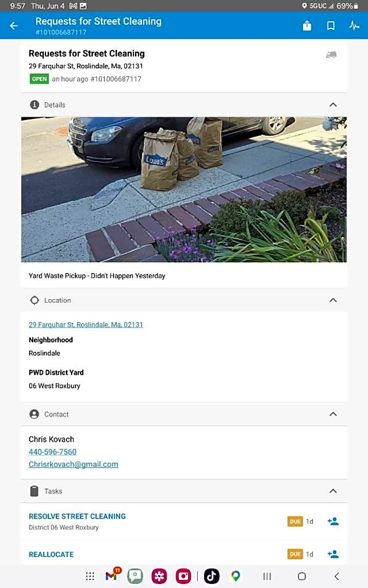This screenshot has height=588, width=368.
Task: Open the pink camera app in the taskbar
Action: 183,576
